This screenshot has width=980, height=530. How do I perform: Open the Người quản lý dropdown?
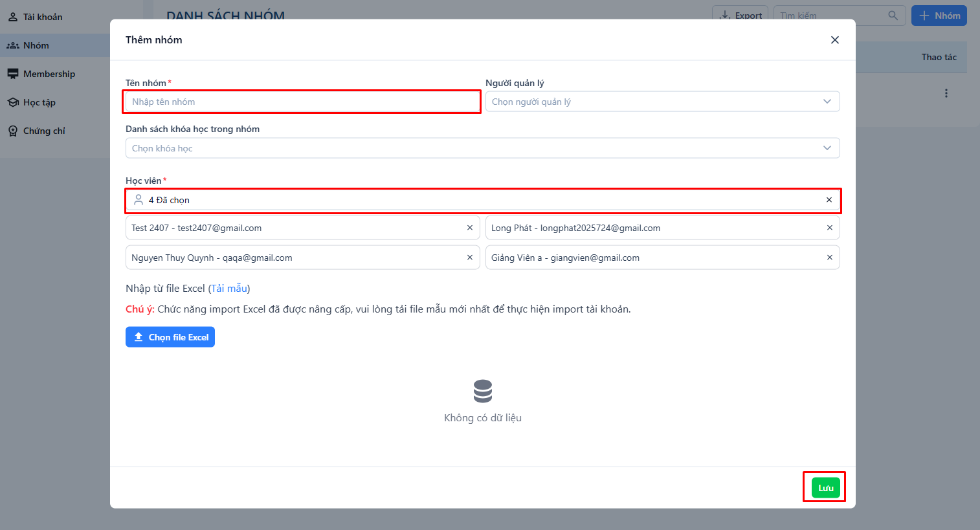[x=663, y=102]
